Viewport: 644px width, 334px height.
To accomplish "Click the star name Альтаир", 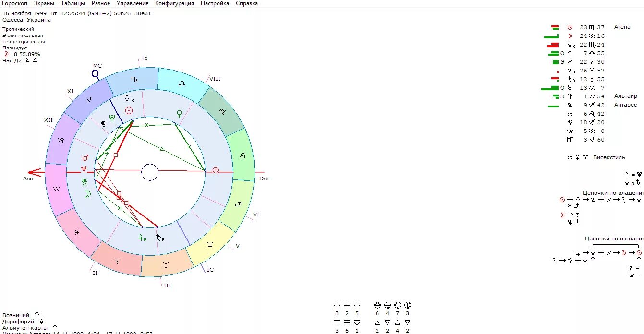I will 625,96.
